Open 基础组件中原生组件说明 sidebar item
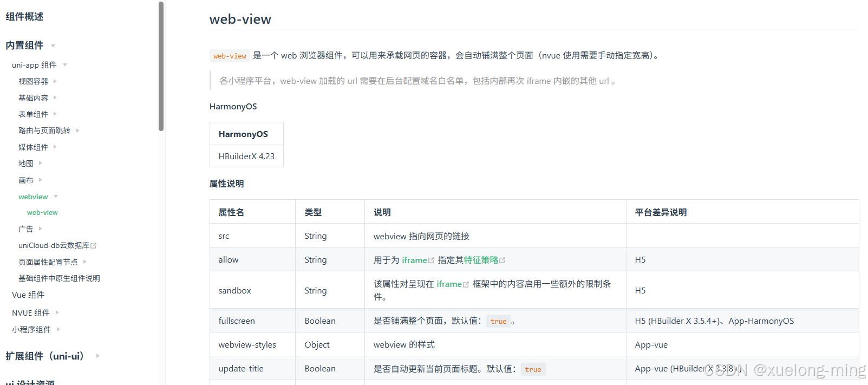868x385 pixels. (59, 278)
